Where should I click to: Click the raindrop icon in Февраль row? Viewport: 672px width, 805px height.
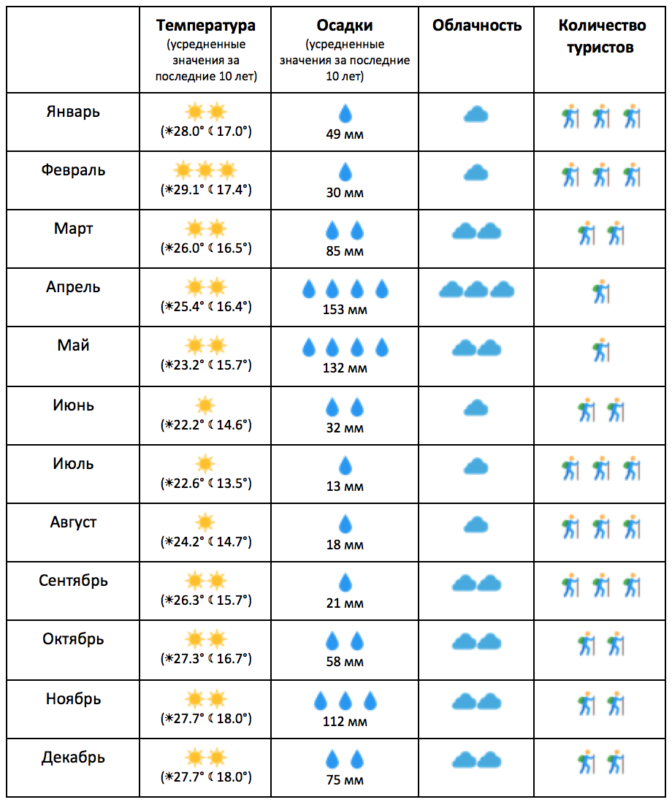(345, 172)
